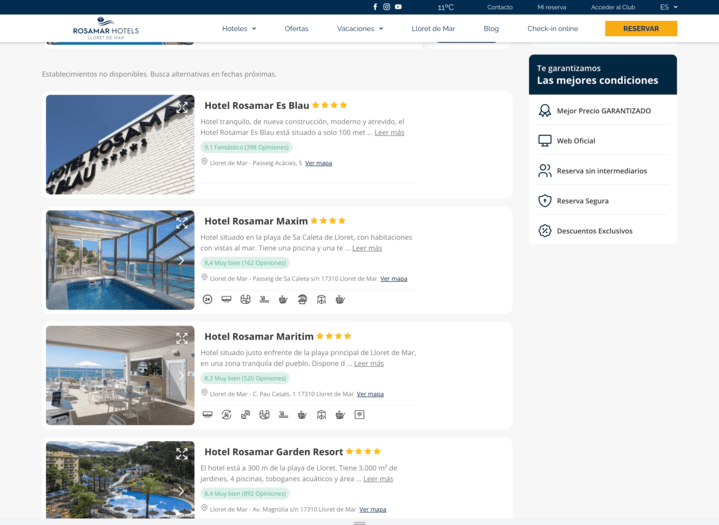
Task: Expand the Hotel Rosamar Garden Resort photo fullscreen
Action: point(182,454)
